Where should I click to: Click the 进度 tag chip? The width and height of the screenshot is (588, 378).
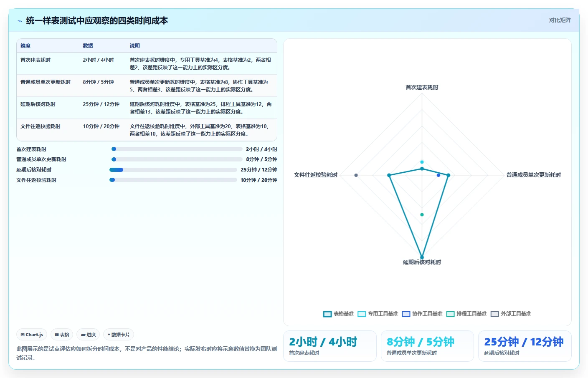[x=88, y=335]
